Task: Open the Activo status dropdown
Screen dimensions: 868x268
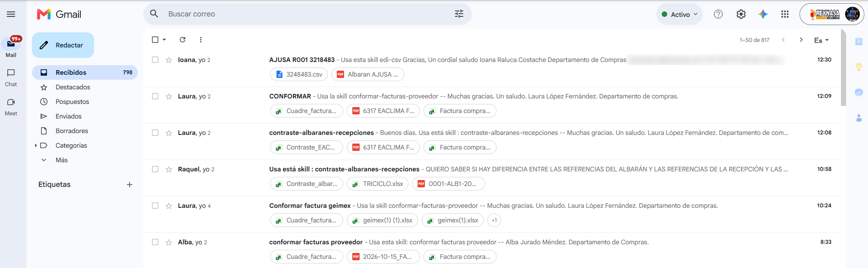Action: tap(680, 14)
